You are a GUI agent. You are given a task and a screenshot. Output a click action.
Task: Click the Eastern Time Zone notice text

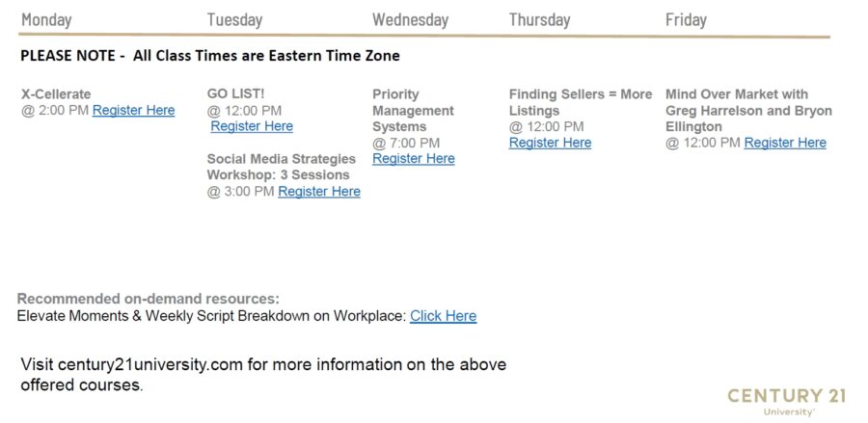[x=210, y=56]
